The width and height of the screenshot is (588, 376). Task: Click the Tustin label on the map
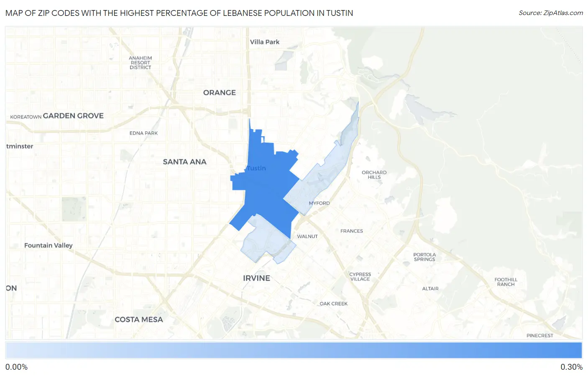256,168
